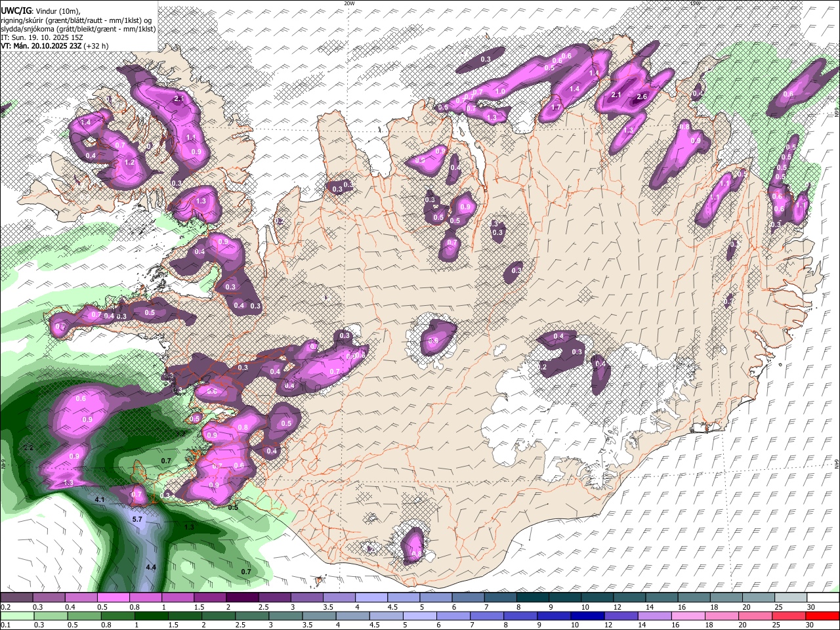
Task: Click the bright pink swatch between 0.5 and 0.8, upper row
Action: pyautogui.click(x=113, y=598)
